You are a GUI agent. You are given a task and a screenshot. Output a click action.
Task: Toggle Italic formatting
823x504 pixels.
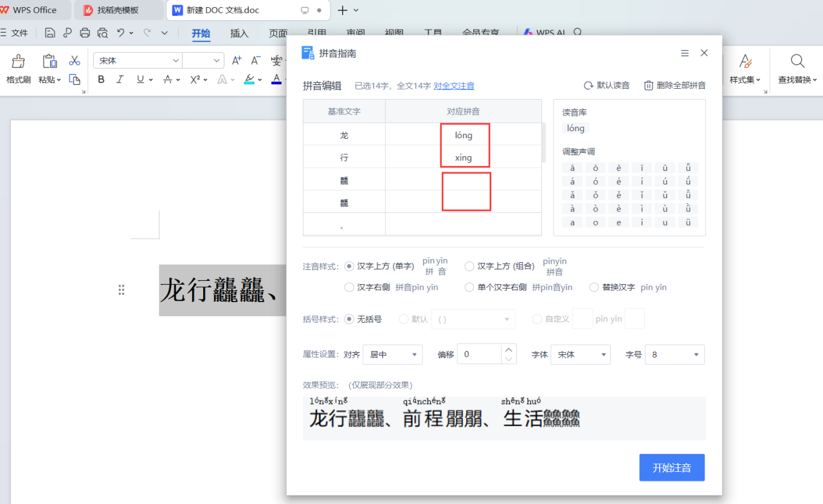pyautogui.click(x=120, y=80)
